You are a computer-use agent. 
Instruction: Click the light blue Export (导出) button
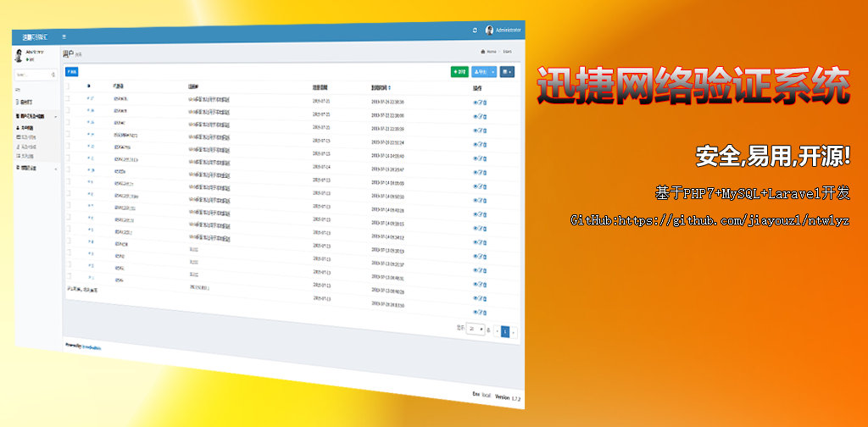click(x=481, y=72)
